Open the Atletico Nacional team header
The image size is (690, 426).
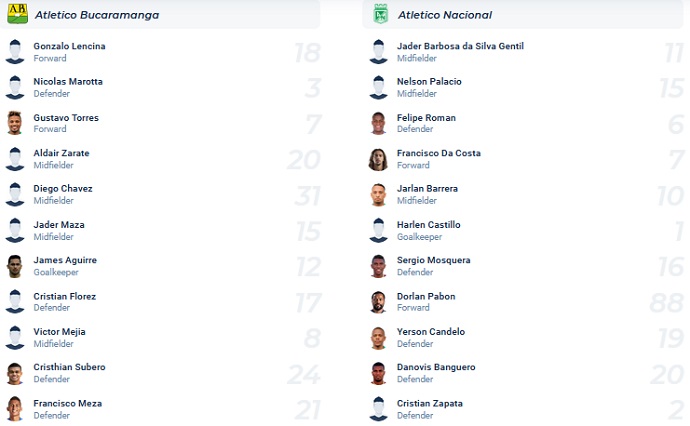tap(445, 15)
